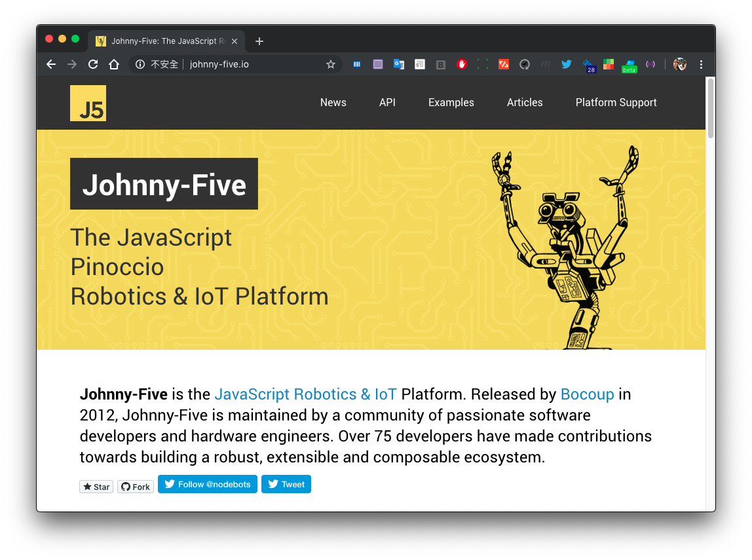
Task: Open the colored squares mosaic extension
Action: [x=609, y=64]
